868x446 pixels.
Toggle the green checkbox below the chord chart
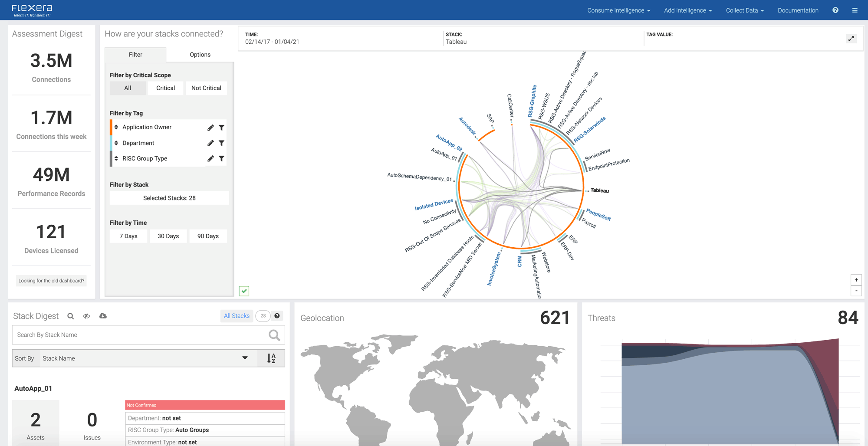(244, 291)
